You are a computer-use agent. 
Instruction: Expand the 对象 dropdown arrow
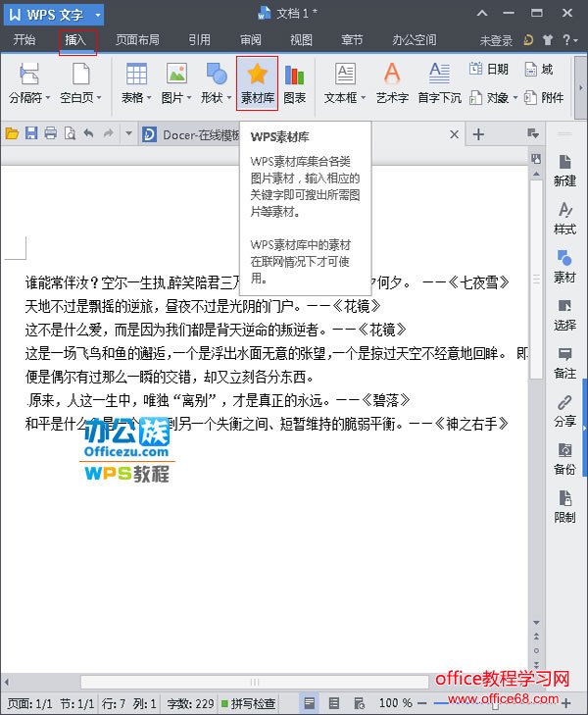[515, 97]
